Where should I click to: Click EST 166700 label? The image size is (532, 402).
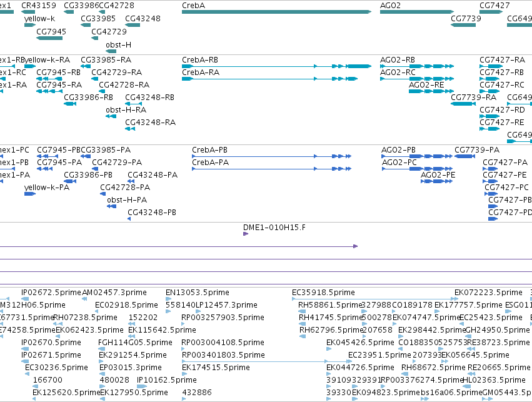[48, 380]
